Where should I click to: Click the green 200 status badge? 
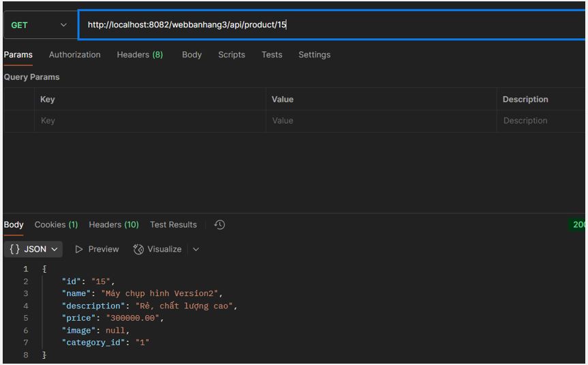[x=578, y=224]
